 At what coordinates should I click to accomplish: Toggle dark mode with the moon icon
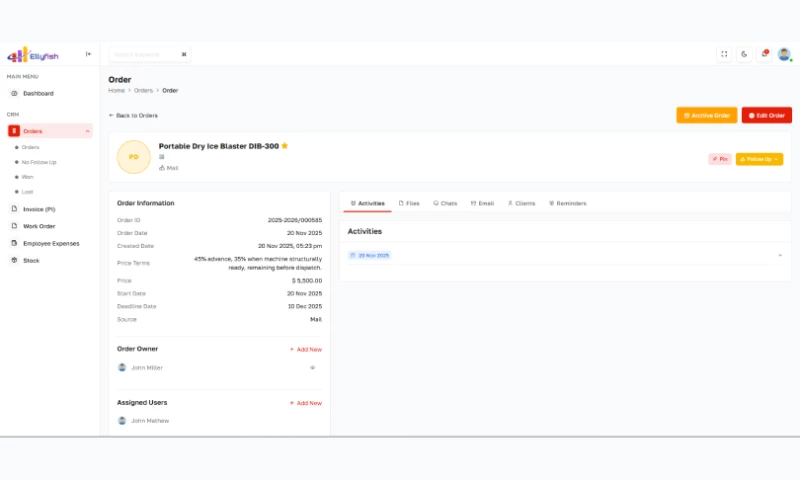point(744,54)
